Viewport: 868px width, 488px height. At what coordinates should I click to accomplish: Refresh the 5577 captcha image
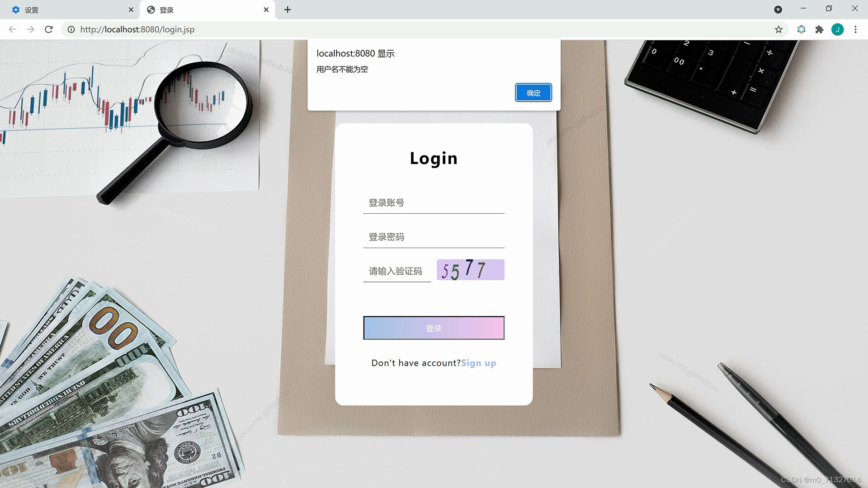click(470, 270)
